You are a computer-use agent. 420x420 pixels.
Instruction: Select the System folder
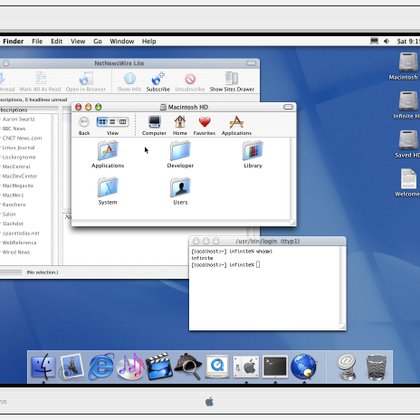point(108,191)
